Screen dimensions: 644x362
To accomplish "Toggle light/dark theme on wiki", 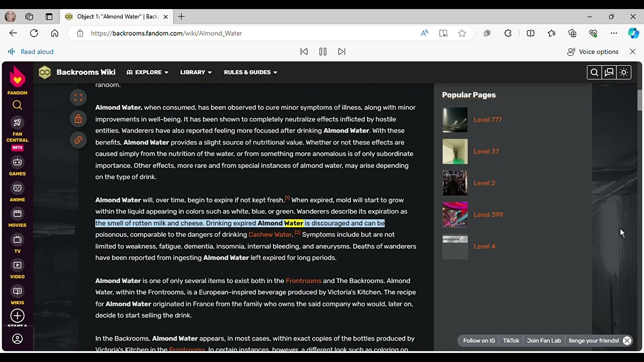I will [624, 72].
